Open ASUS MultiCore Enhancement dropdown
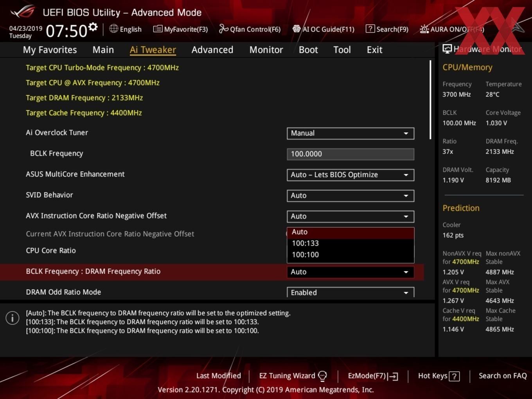 (350, 174)
